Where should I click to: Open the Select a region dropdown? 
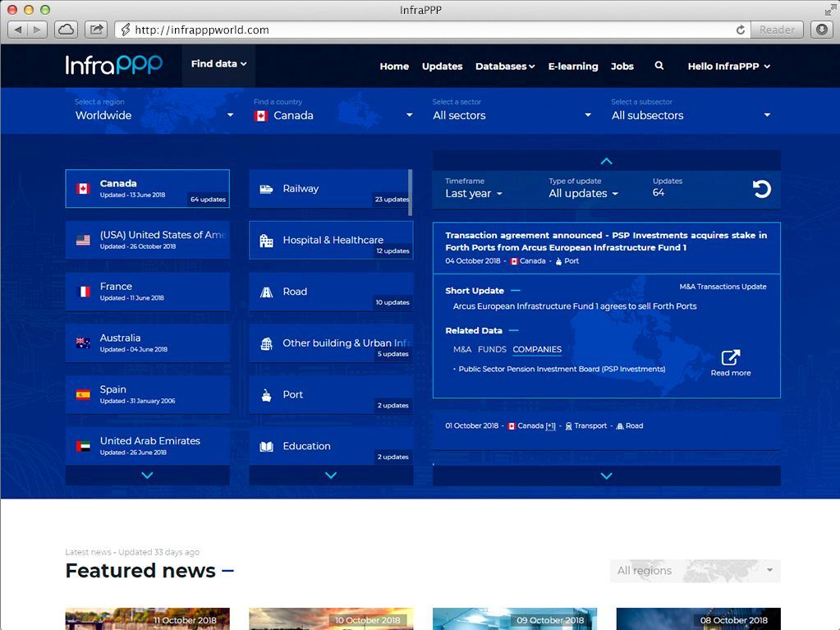154,115
